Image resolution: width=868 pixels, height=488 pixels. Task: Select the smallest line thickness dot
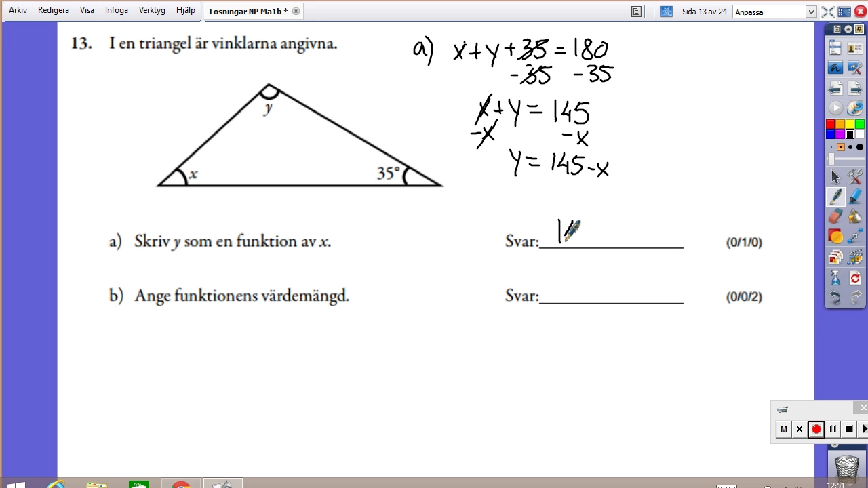(x=831, y=147)
